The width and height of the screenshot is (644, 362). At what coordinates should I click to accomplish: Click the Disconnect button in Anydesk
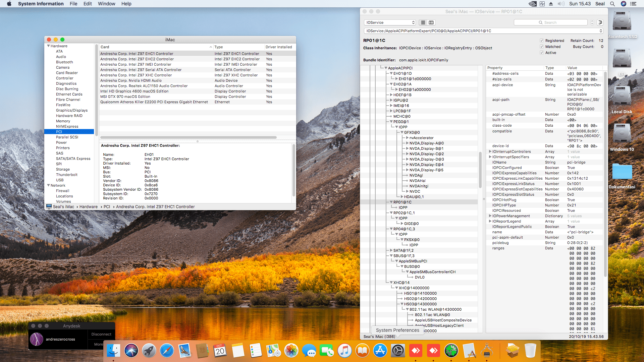[101, 334]
